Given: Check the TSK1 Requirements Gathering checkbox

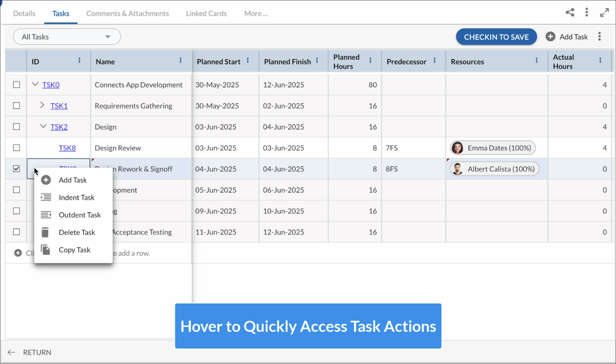Looking at the screenshot, I should tap(17, 106).
